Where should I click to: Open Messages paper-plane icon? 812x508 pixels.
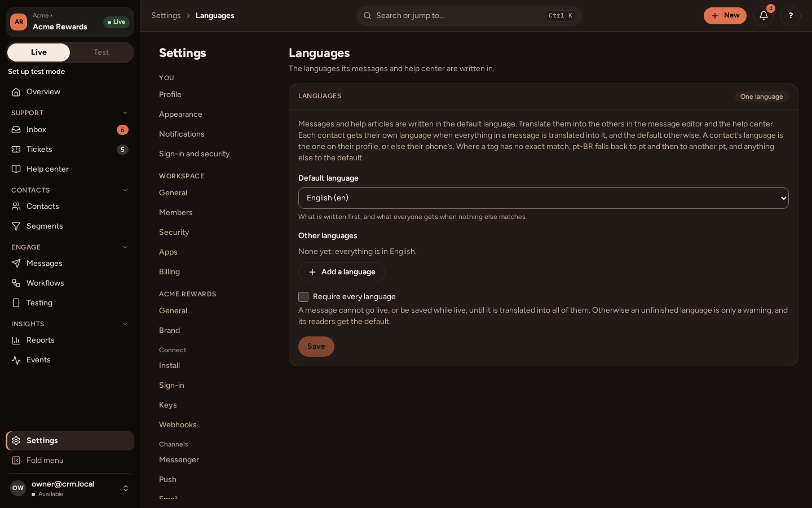[16, 264]
